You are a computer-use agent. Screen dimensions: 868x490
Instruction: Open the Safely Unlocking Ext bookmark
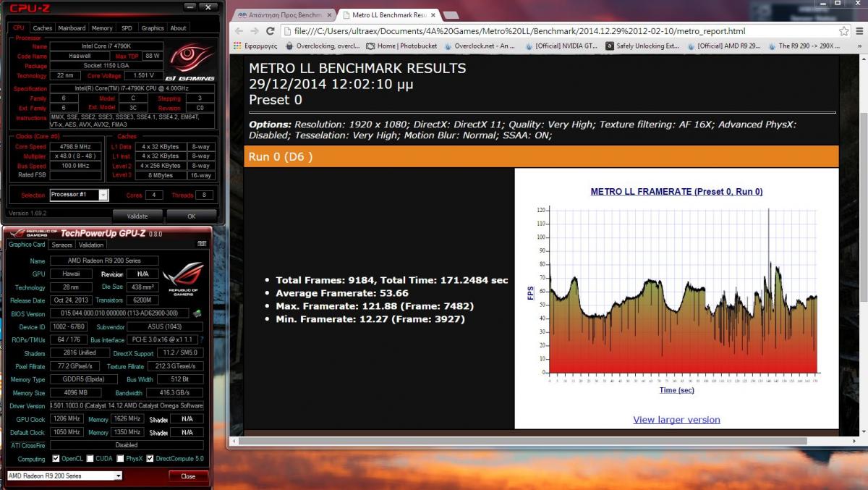point(642,46)
